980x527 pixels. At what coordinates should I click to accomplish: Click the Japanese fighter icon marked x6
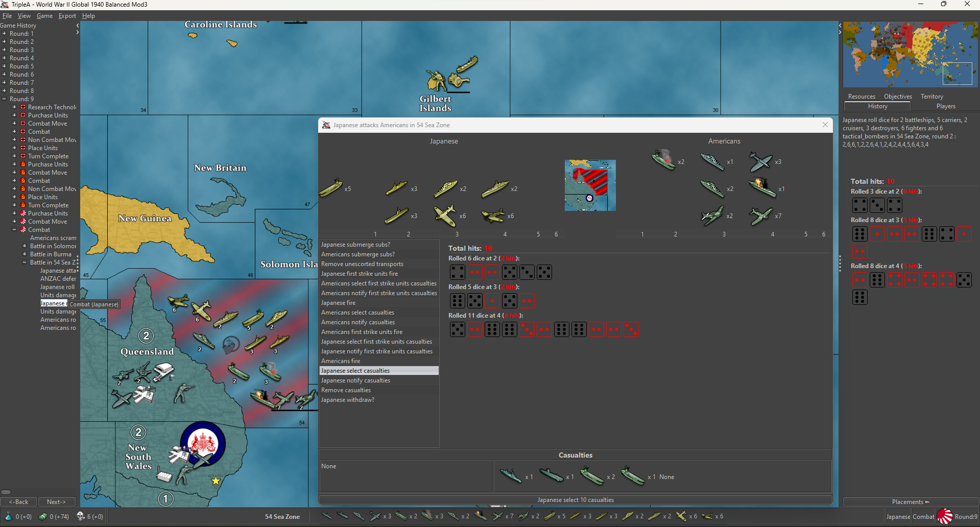click(445, 215)
